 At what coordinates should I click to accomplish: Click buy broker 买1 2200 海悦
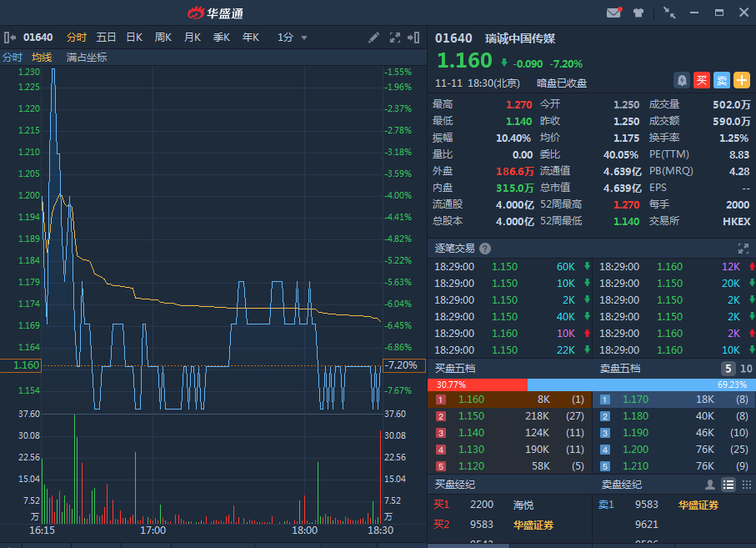pyautogui.click(x=509, y=505)
